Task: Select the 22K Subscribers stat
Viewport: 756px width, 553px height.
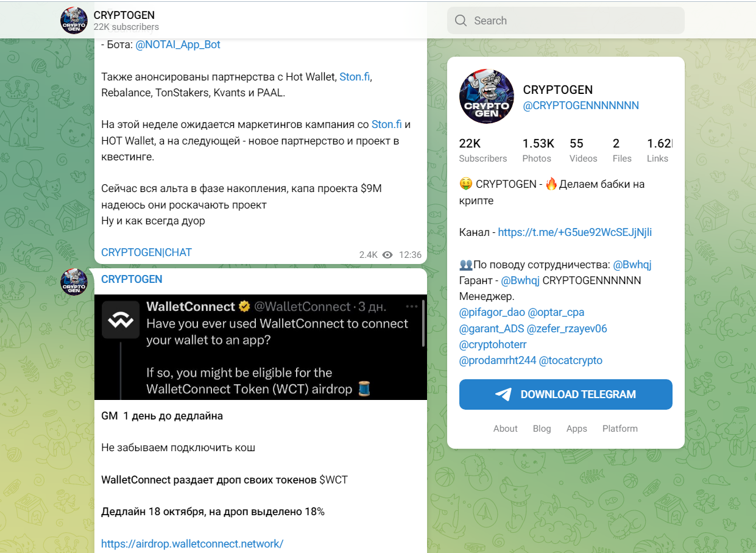Action: (x=483, y=151)
